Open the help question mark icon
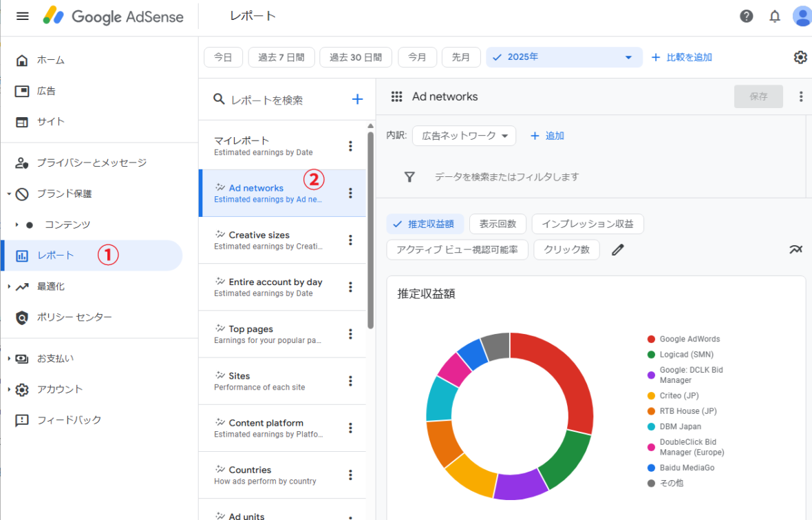This screenshot has width=812, height=520. 746,16
